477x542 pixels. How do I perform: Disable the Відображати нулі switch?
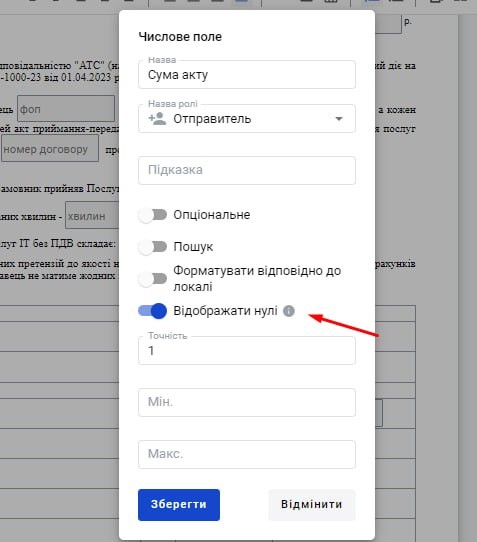pos(152,311)
